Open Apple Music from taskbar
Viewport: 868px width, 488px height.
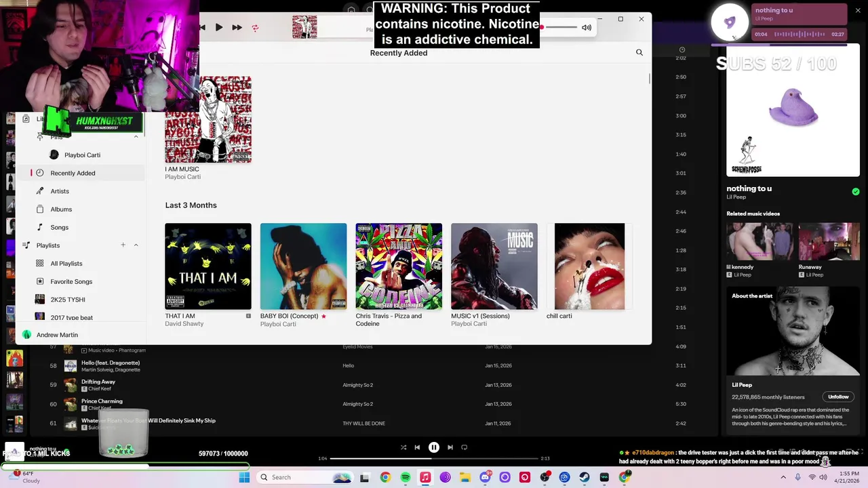point(425,477)
